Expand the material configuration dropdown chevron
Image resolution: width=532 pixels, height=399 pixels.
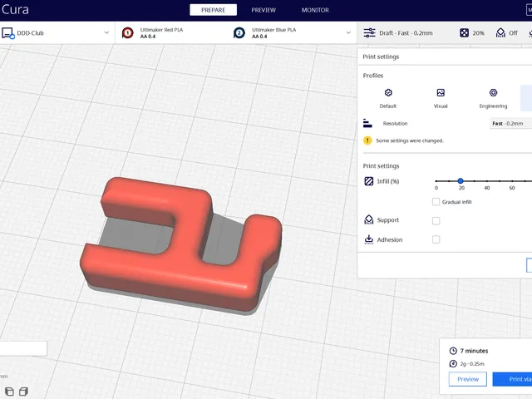(348, 33)
